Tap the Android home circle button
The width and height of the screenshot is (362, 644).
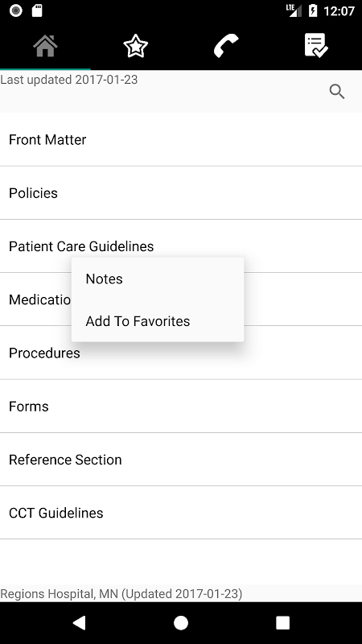tap(180, 622)
